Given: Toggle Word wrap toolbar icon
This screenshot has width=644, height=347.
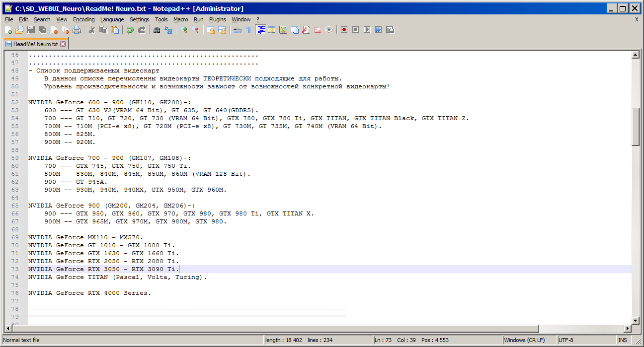Looking at the screenshot, I should (x=237, y=30).
